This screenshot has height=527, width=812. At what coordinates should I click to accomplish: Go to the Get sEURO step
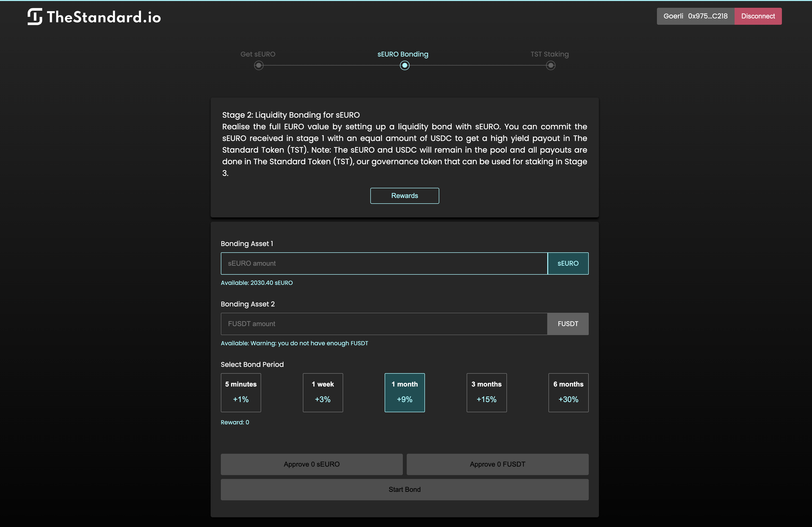click(x=258, y=54)
